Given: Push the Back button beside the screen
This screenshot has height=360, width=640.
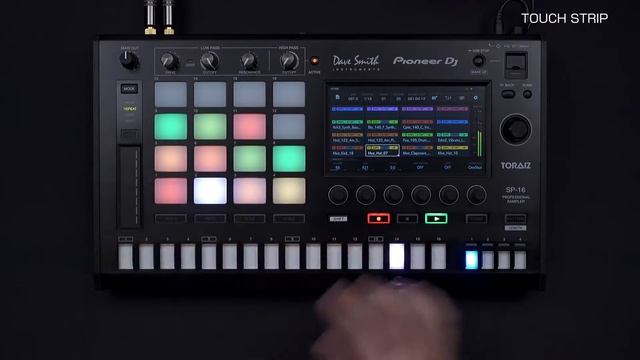Looking at the screenshot, I should (x=508, y=94).
